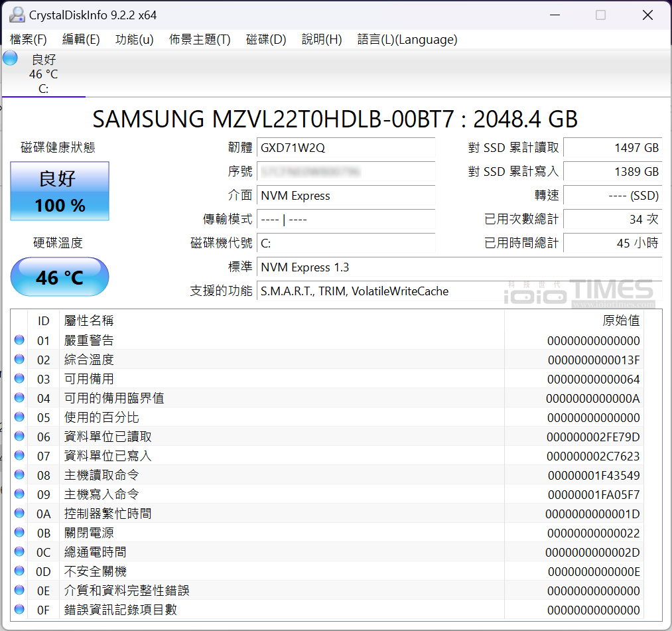Click the ID column header
The image size is (672, 631).
pyautogui.click(x=43, y=320)
